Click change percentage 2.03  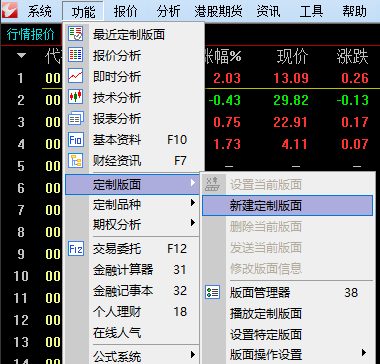click(227, 79)
